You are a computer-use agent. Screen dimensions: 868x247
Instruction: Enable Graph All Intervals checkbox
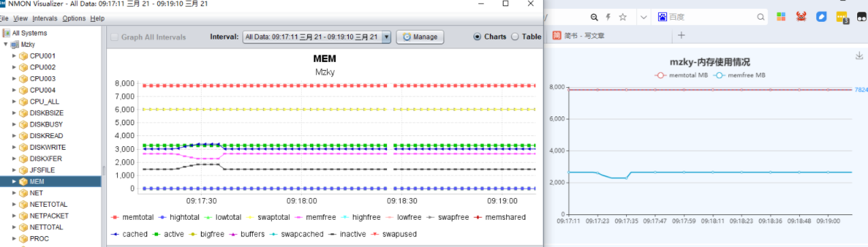[x=114, y=37]
